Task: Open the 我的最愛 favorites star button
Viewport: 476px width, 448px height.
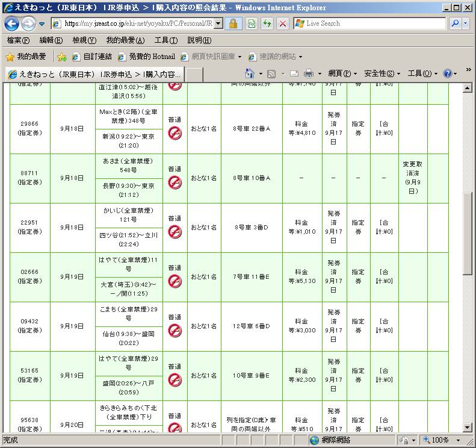Action: pyautogui.click(x=26, y=57)
